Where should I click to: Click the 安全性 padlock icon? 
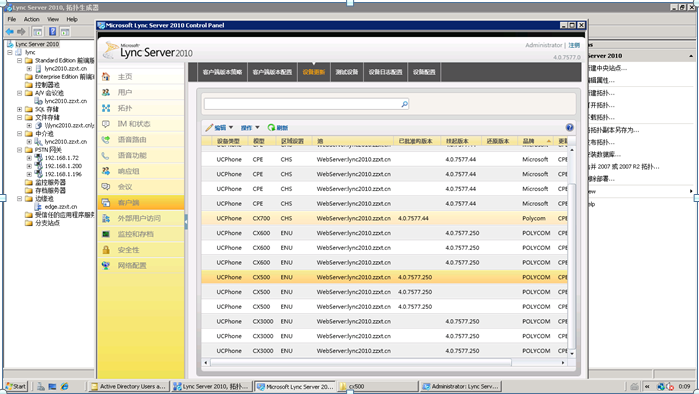pyautogui.click(x=106, y=250)
